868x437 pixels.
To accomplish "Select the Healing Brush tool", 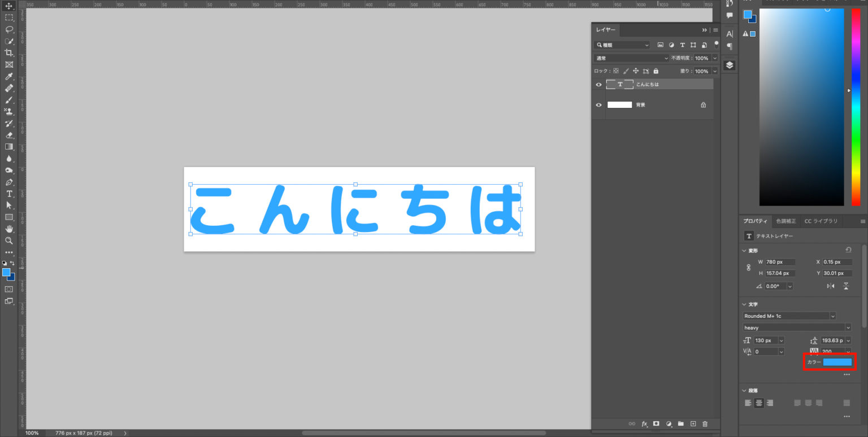I will (8, 89).
